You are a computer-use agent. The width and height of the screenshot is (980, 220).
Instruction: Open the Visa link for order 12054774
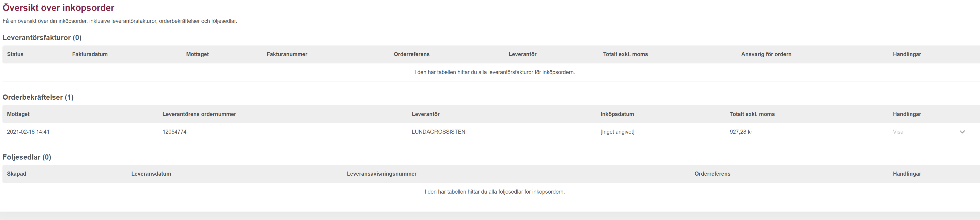point(898,132)
